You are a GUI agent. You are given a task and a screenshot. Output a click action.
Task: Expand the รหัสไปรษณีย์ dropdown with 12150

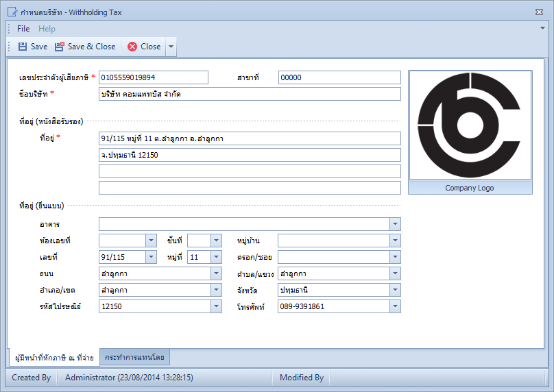click(x=216, y=306)
